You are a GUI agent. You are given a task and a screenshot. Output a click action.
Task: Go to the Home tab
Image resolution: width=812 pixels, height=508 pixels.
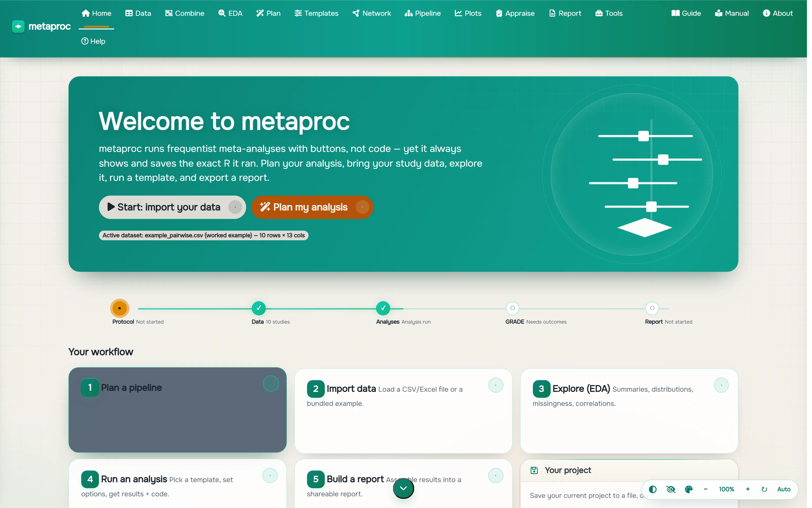pos(96,13)
